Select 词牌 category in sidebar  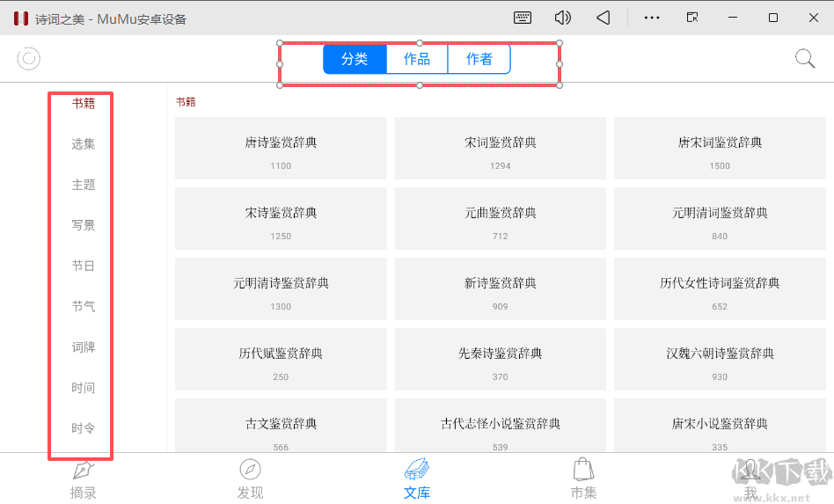point(84,347)
